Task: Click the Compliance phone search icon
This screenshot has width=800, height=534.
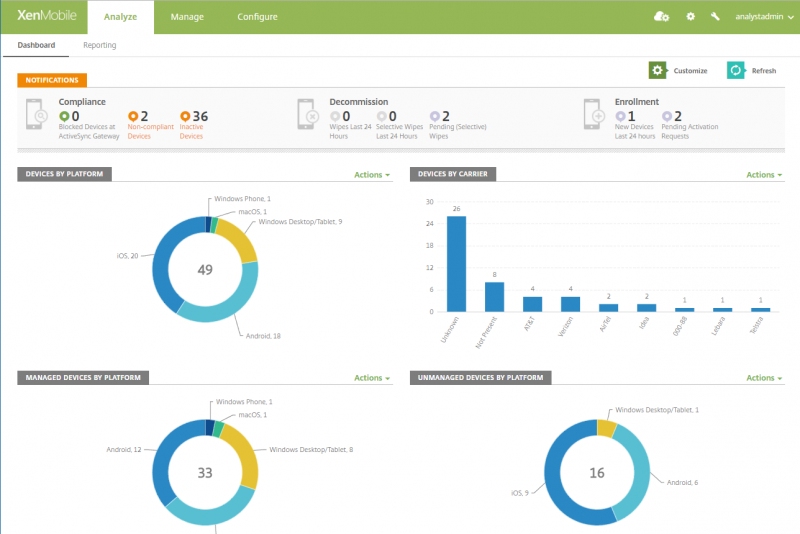Action: pos(37,115)
